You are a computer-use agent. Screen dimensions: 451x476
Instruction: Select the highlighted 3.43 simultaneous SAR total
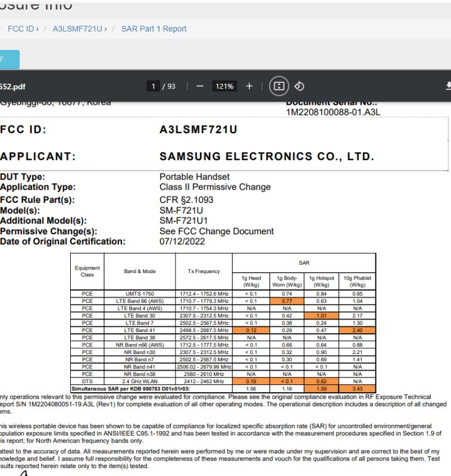point(357,387)
